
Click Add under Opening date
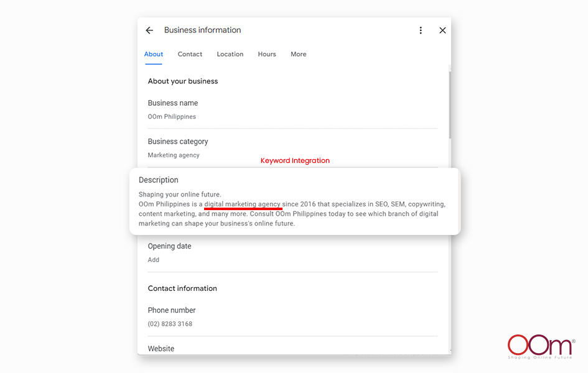[154, 260]
